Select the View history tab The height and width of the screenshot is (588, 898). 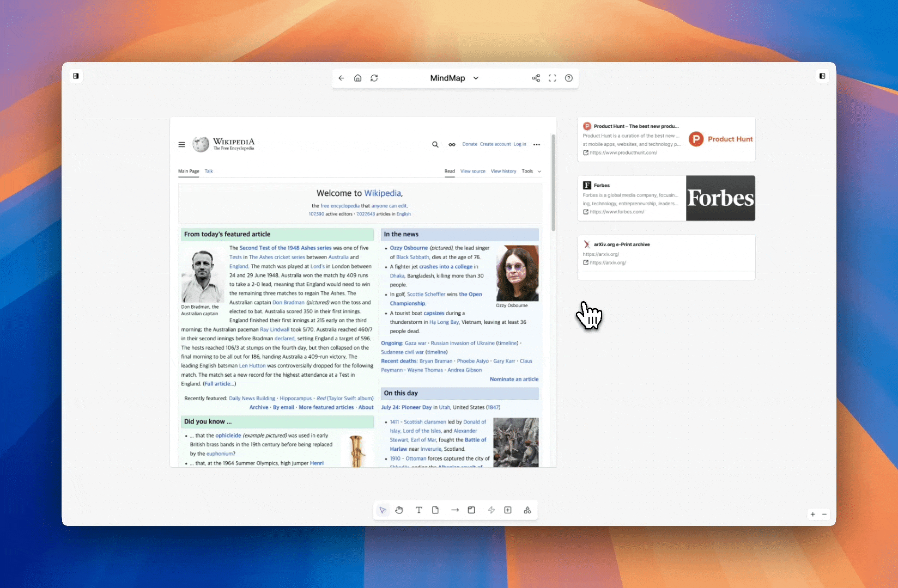point(503,171)
